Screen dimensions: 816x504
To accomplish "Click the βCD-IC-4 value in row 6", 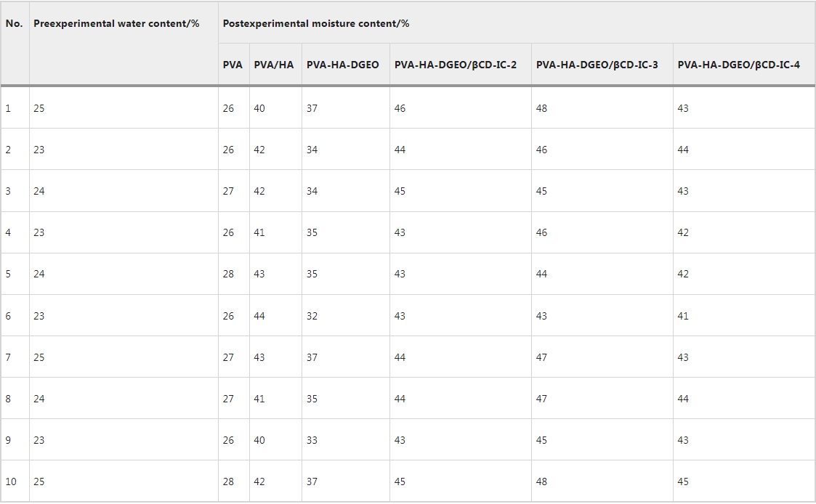I will tap(683, 316).
